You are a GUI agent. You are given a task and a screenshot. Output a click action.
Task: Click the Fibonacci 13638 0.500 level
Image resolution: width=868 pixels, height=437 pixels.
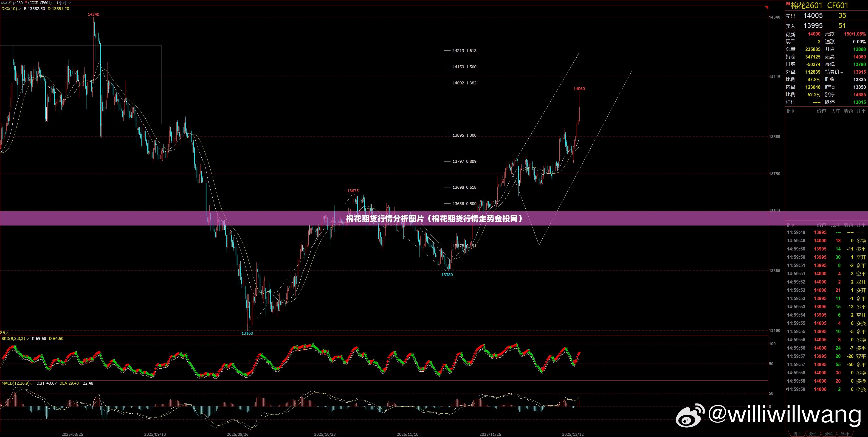pyautogui.click(x=464, y=204)
